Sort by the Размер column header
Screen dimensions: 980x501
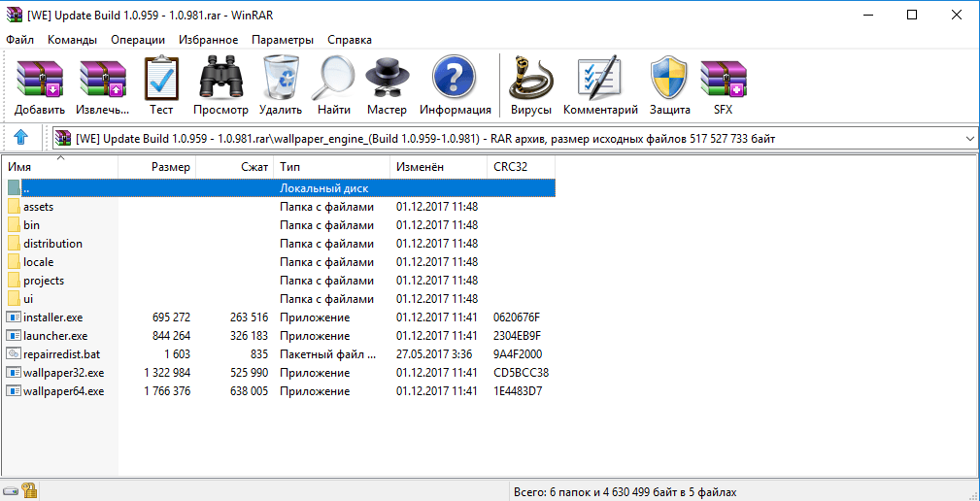point(157,167)
